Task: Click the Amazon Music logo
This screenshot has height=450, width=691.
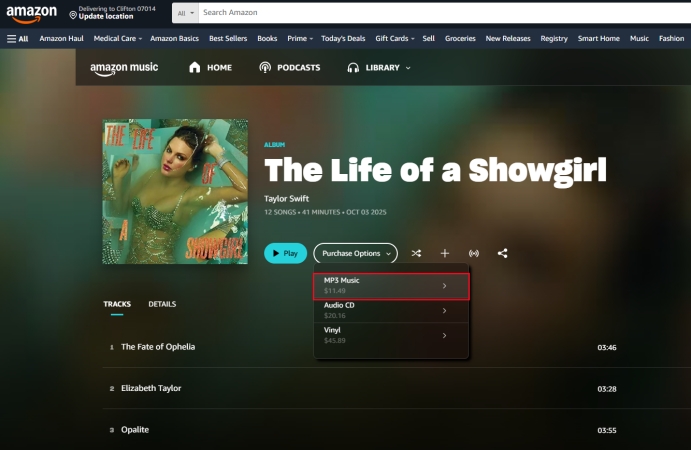Action: click(124, 68)
